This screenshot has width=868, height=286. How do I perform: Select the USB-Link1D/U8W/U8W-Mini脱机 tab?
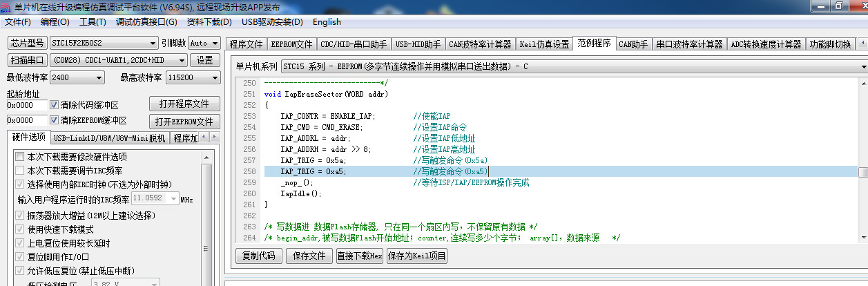click(110, 138)
